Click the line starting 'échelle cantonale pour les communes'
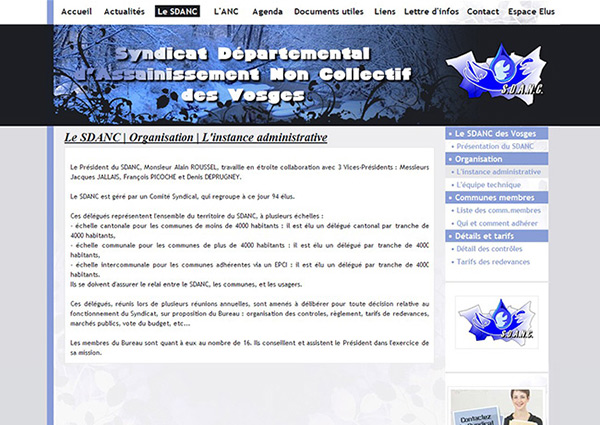The height and width of the screenshot is (425, 600). 249,231
